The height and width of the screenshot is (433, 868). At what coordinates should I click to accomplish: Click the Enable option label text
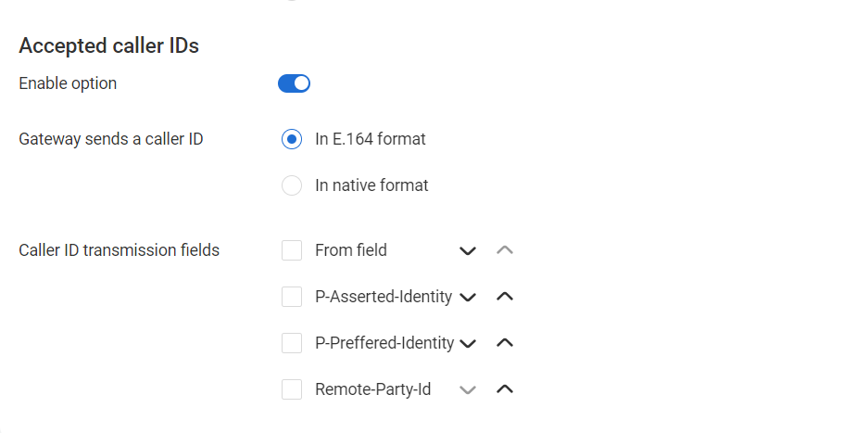[68, 83]
